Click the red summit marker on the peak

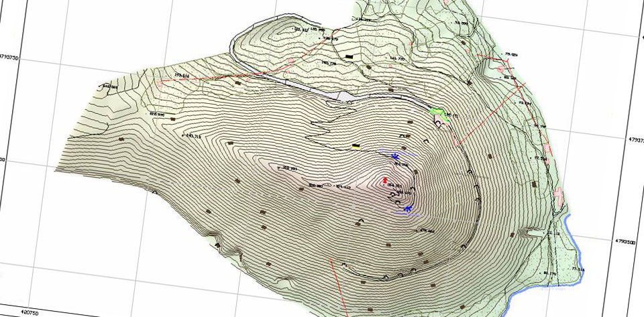[x=384, y=180]
